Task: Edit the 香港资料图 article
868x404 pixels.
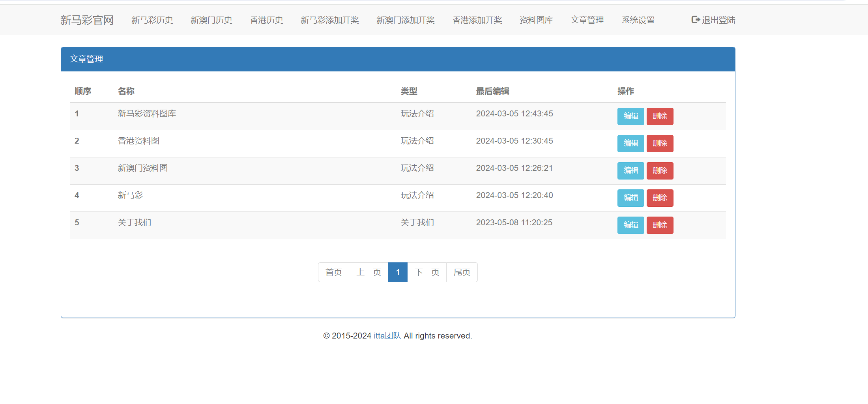Action: click(x=630, y=144)
